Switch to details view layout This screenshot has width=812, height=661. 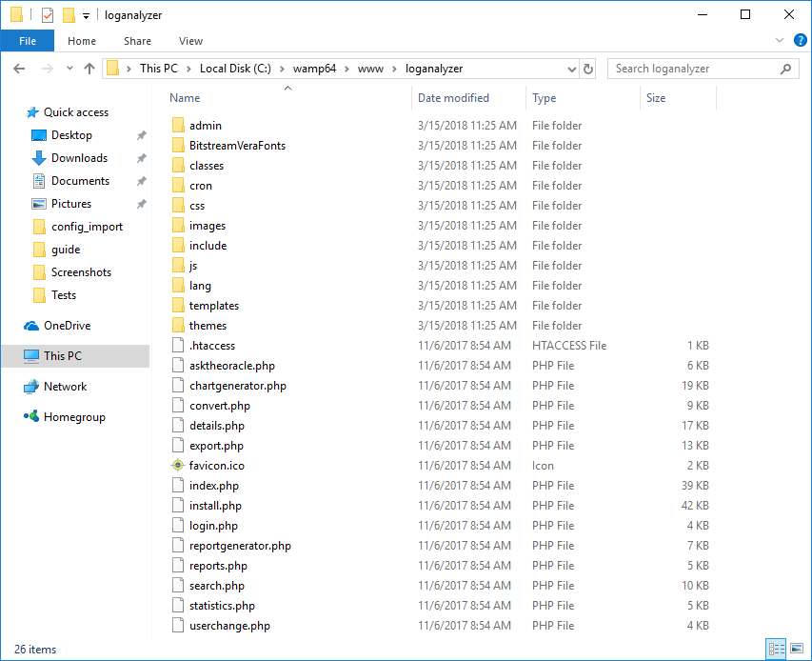pos(777,649)
